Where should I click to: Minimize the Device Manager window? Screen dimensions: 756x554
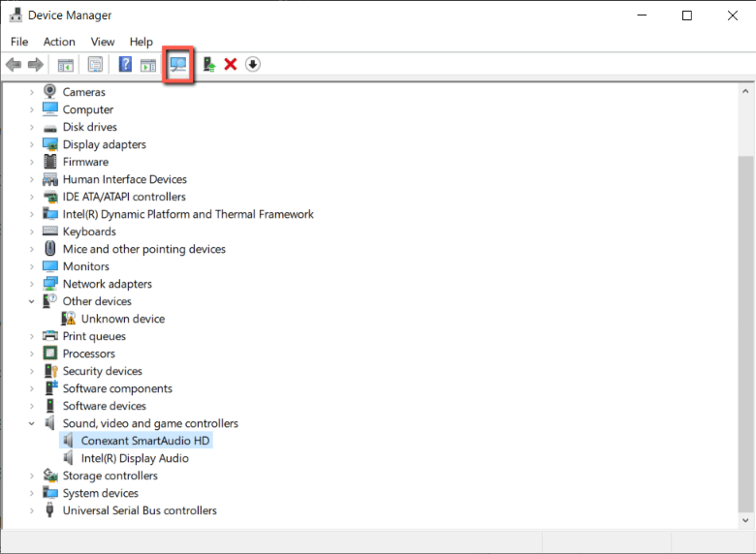[642, 15]
